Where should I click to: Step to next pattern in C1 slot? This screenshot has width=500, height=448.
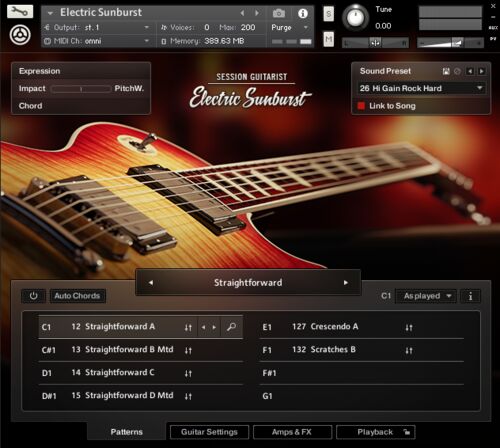(x=214, y=327)
